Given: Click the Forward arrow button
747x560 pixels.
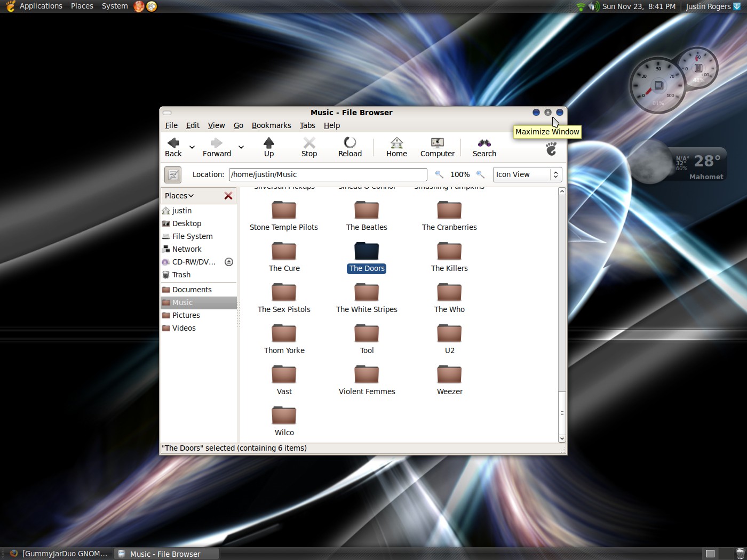Looking at the screenshot, I should (217, 147).
